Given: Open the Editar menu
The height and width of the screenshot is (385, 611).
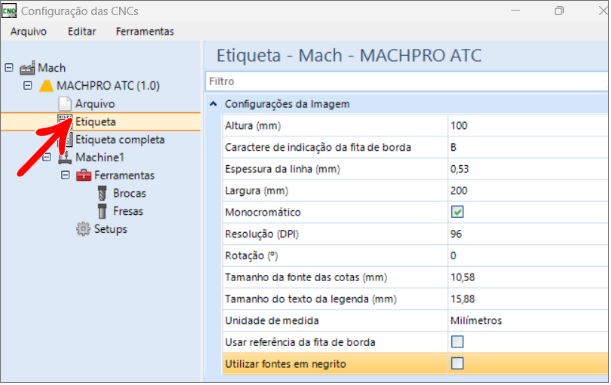Looking at the screenshot, I should 82,31.
